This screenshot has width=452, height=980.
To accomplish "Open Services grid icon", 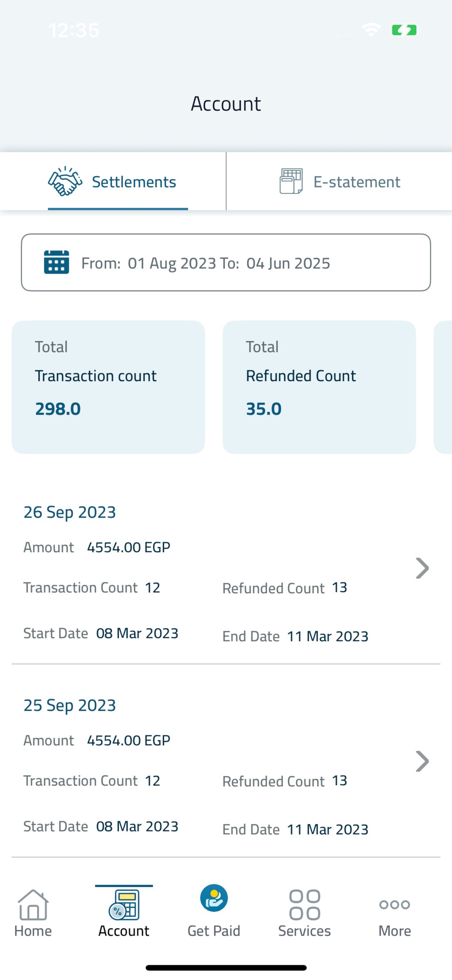I will 305,905.
